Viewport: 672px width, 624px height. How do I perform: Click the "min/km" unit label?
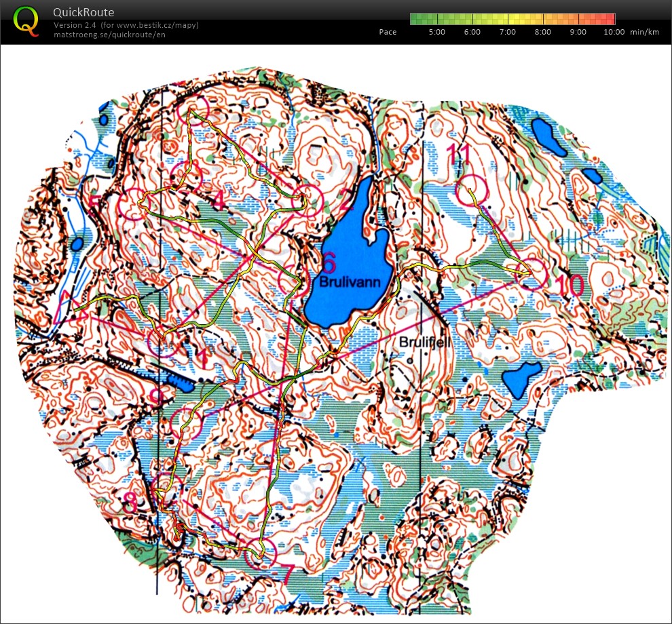645,32
